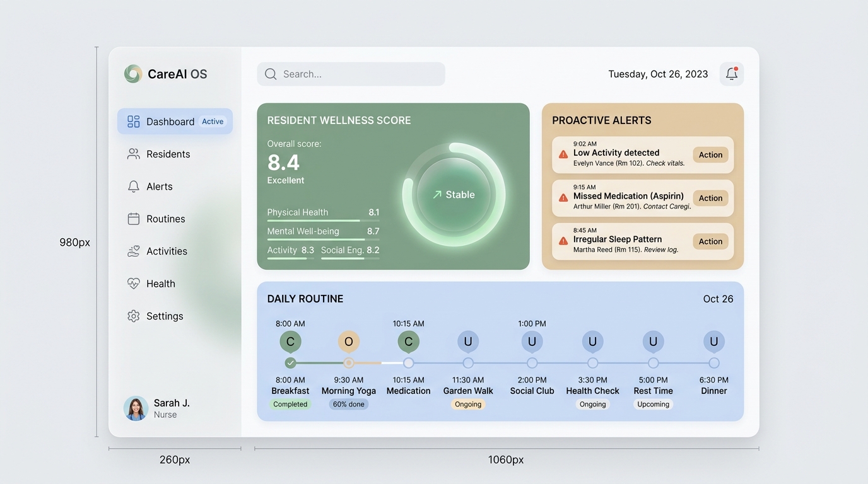Click warning icon on Low Activity alert
The width and height of the screenshot is (868, 484).
[563, 154]
